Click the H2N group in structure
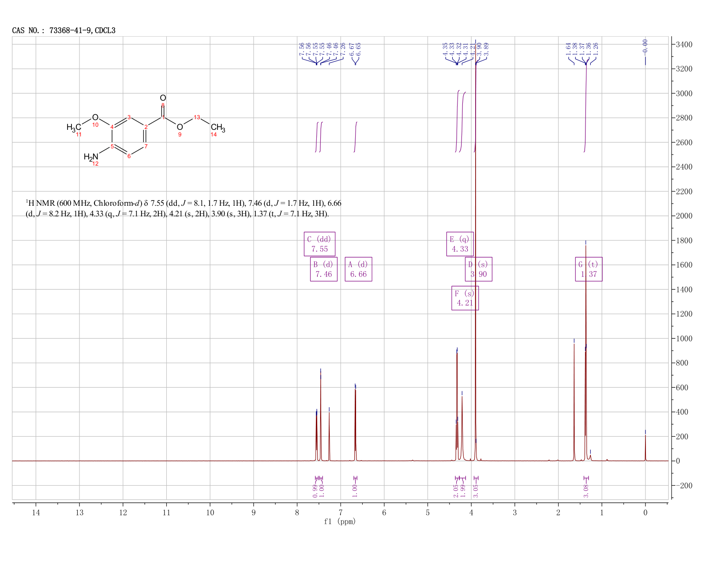Screen dimensions: 728x563 91,157
